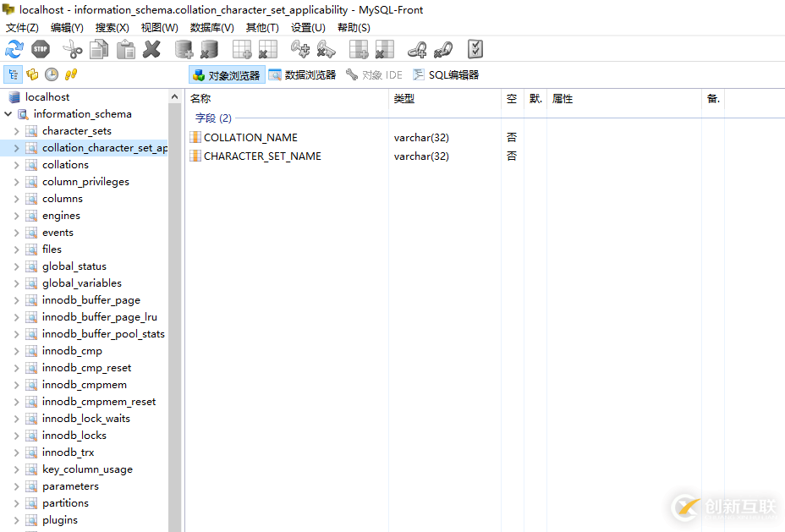Open the 编辑(Y) menu
Image resolution: width=785 pixels, height=532 pixels.
[x=67, y=28]
